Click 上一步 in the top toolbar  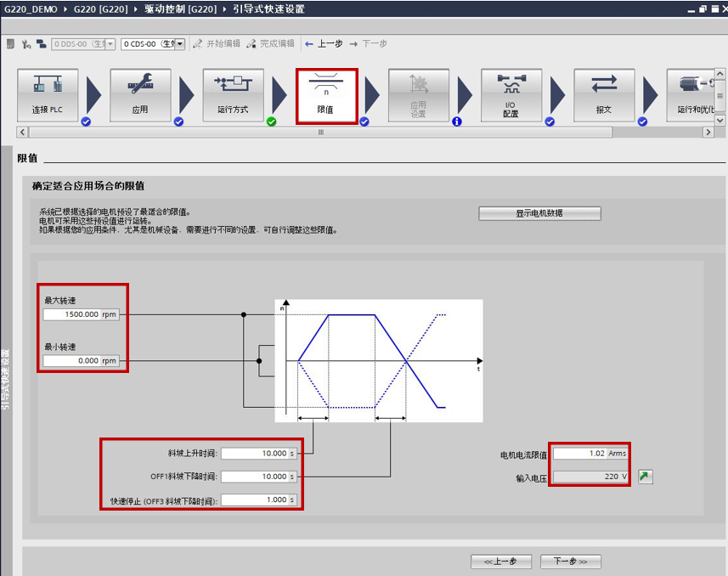click(x=324, y=43)
